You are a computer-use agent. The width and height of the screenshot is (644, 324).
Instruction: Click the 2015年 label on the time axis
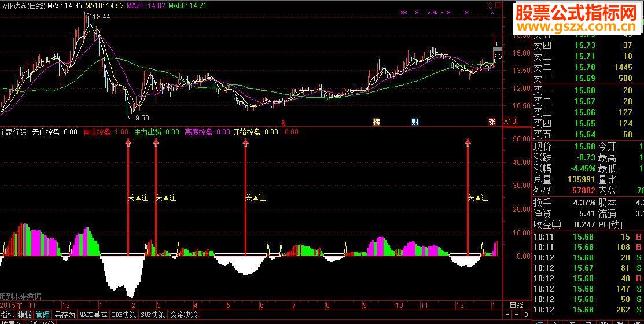pyautogui.click(x=12, y=305)
